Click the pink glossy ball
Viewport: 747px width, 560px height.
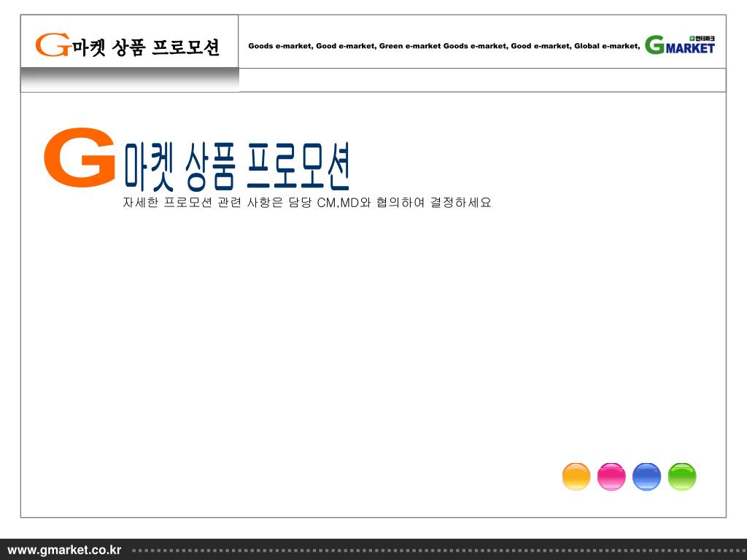tap(611, 477)
